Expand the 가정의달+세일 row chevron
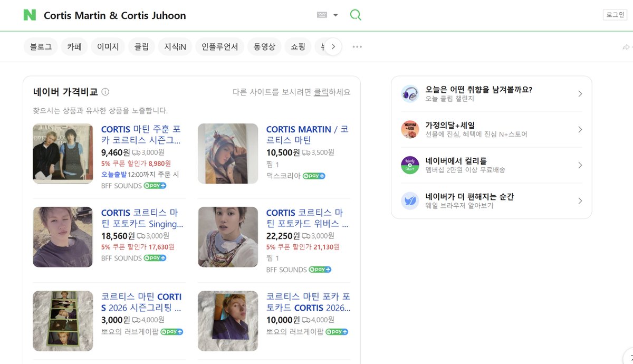The width and height of the screenshot is (633, 364). (580, 129)
